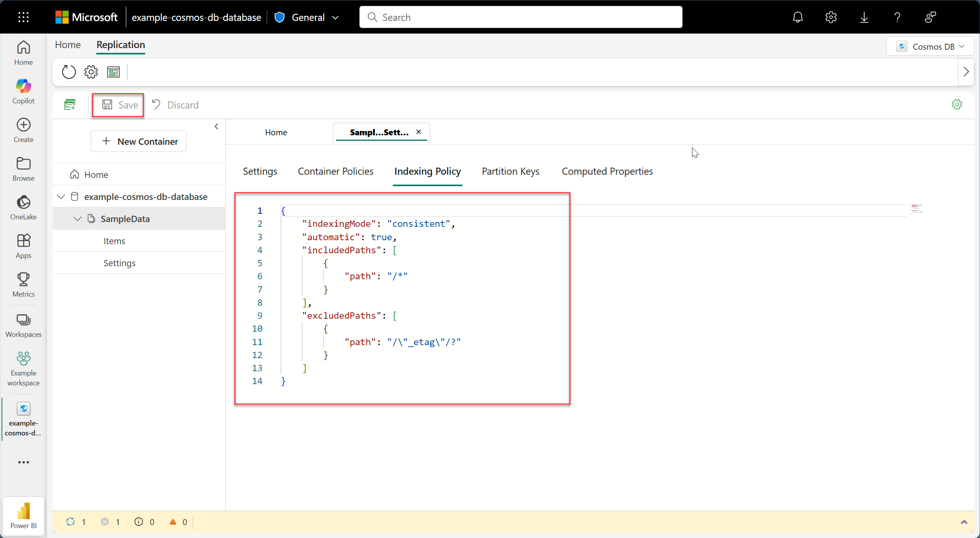
Task: Open the app launcher grid icon
Action: pyautogui.click(x=23, y=17)
